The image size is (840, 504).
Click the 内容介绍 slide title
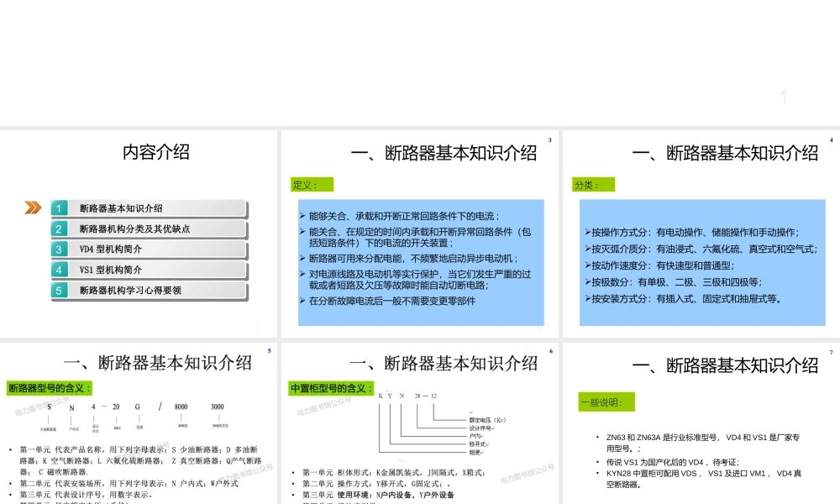(156, 152)
